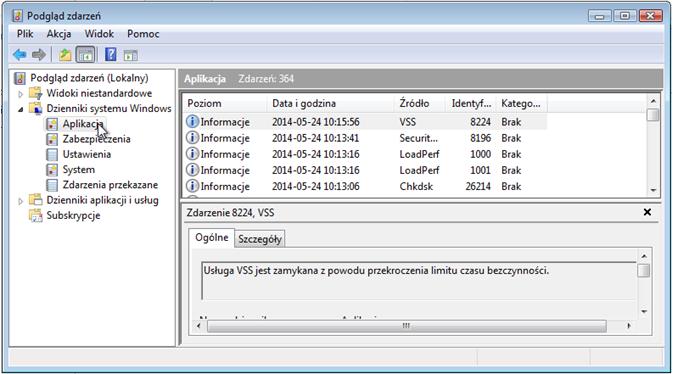Select the event with ID 26214
The image size is (673, 374).
tap(366, 186)
